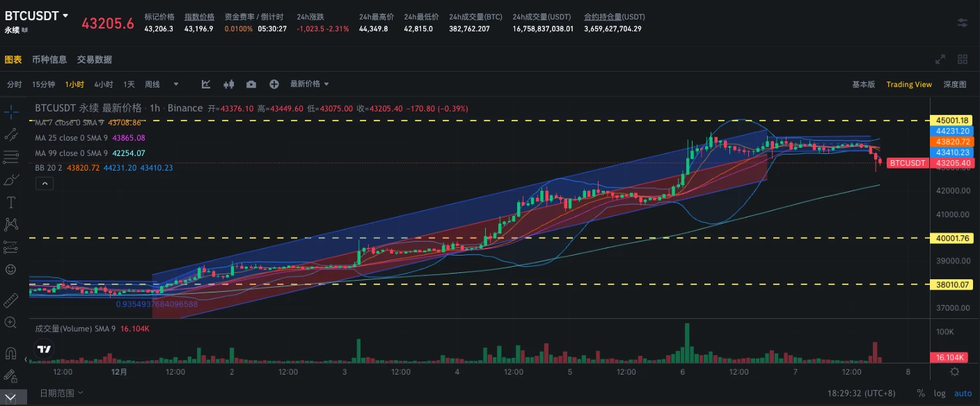Click the 38010.07 price line label
980x406 pixels.
(x=951, y=284)
